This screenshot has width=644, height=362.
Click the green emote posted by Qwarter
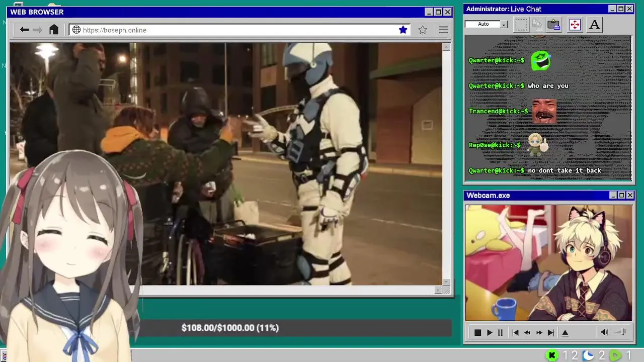[x=540, y=61]
